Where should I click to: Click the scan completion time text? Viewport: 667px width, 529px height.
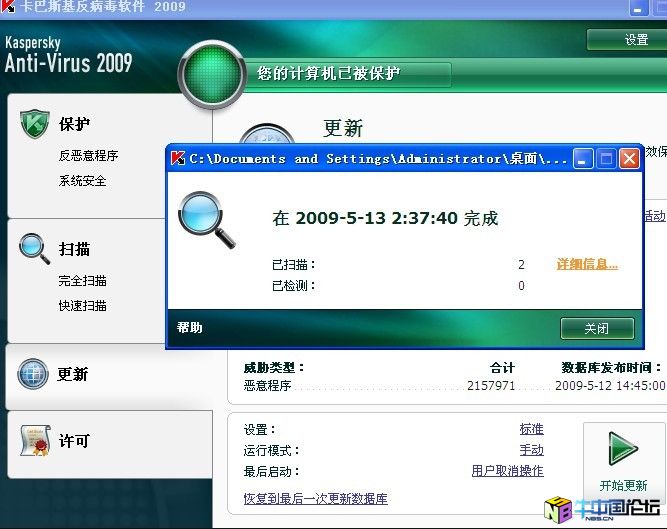point(385,219)
